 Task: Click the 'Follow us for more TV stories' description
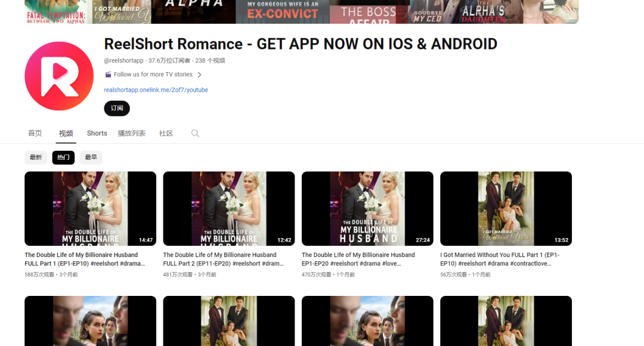coord(153,75)
